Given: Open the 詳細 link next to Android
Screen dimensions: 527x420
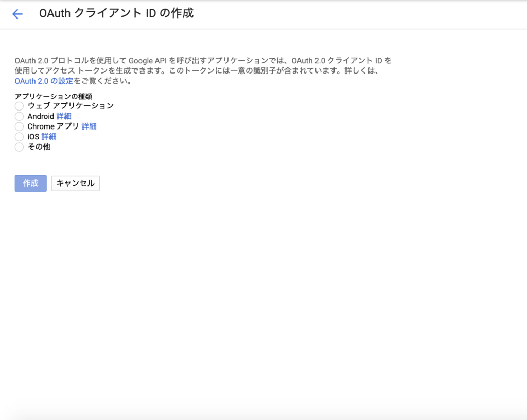Looking at the screenshot, I should click(x=64, y=116).
